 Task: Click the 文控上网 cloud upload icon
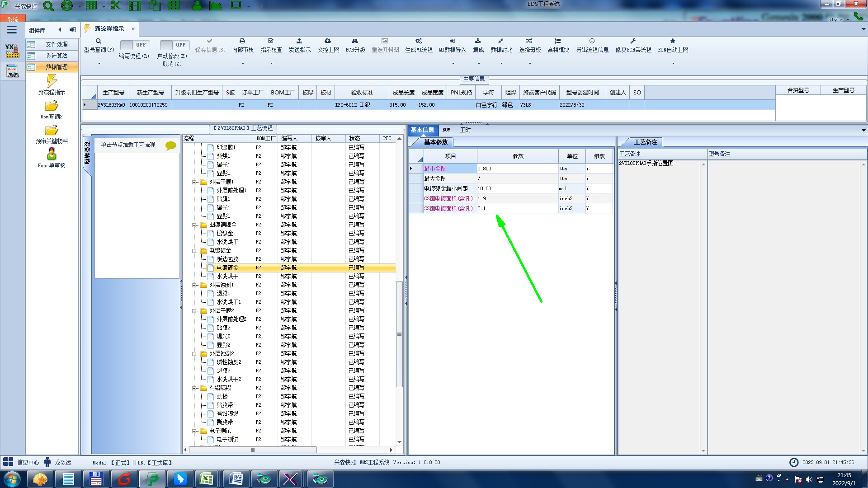[x=328, y=41]
